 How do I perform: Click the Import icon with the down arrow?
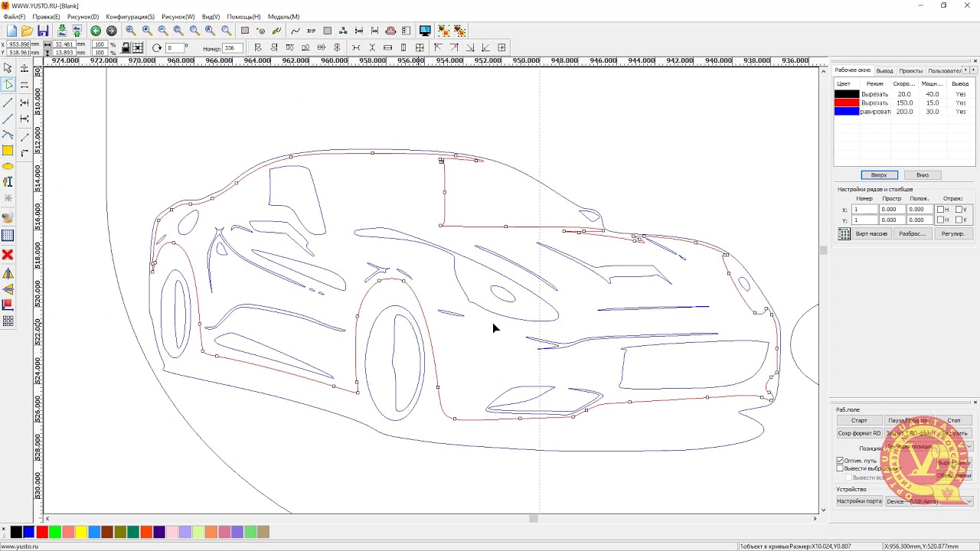(x=62, y=31)
